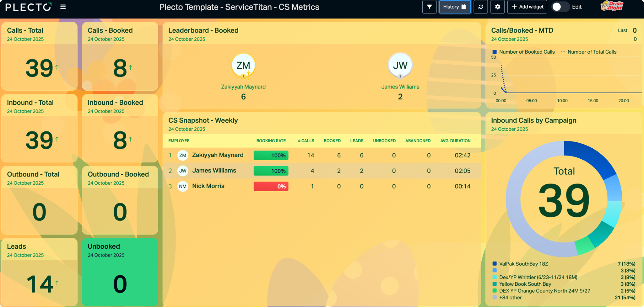
Task: Open the dashboard filter funnel icon
Action: [429, 7]
